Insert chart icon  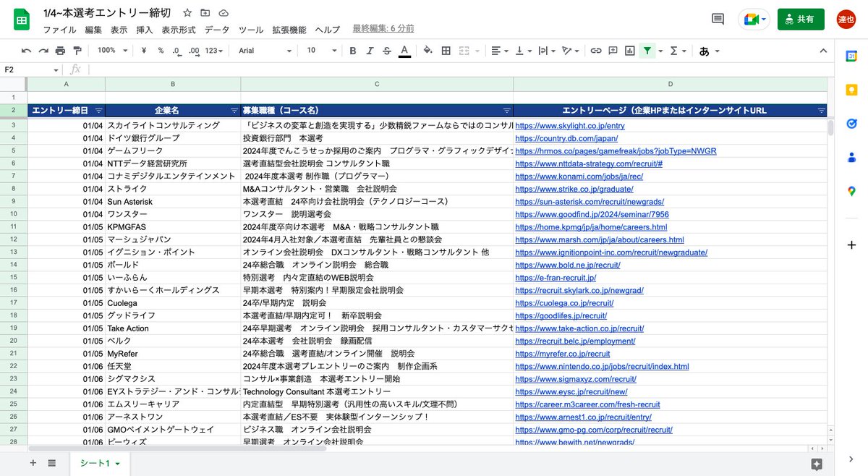[x=630, y=51]
